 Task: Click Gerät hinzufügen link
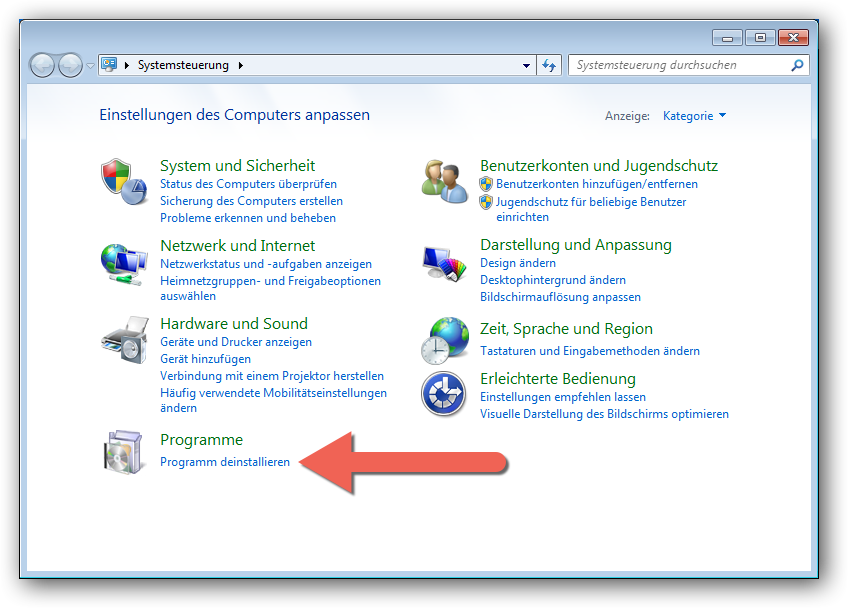coord(206,359)
